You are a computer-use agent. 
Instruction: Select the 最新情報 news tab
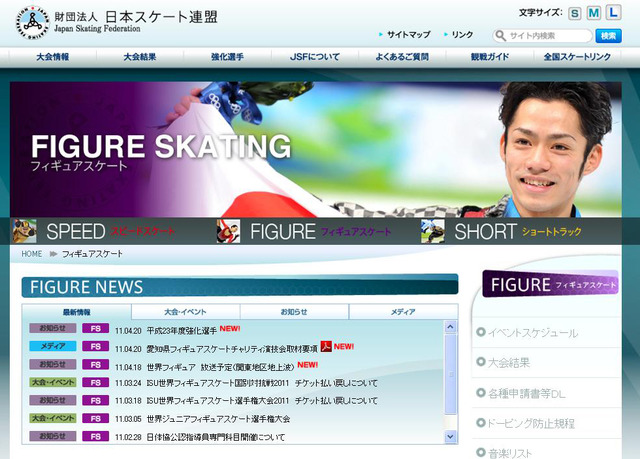(x=77, y=312)
